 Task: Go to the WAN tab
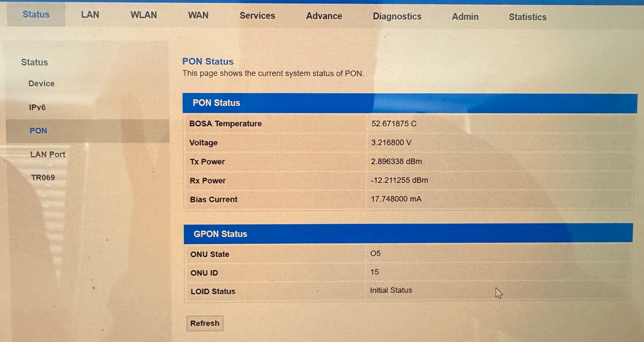pyautogui.click(x=198, y=15)
